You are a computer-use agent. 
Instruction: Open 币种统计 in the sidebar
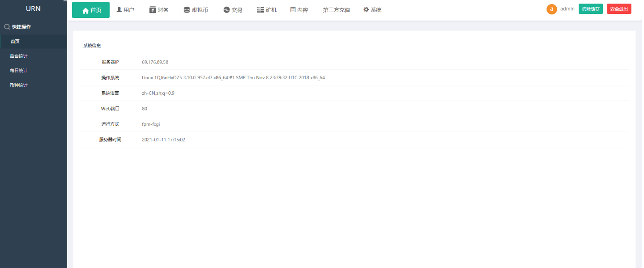point(19,85)
